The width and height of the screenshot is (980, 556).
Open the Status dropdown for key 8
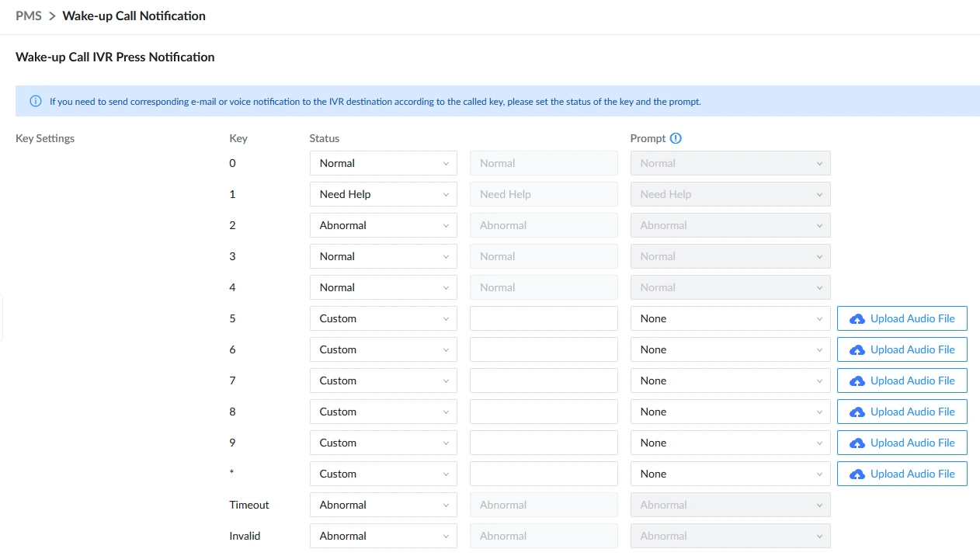pos(383,412)
